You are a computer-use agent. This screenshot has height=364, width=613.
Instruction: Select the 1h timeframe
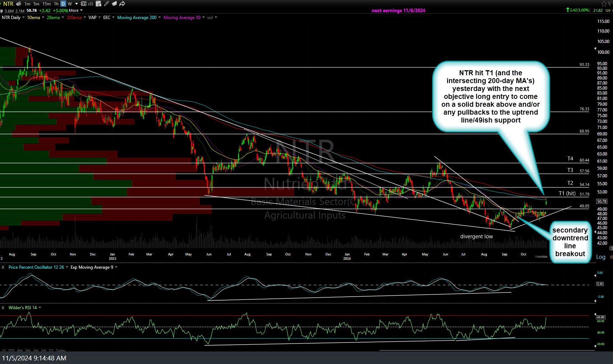click(56, 4)
